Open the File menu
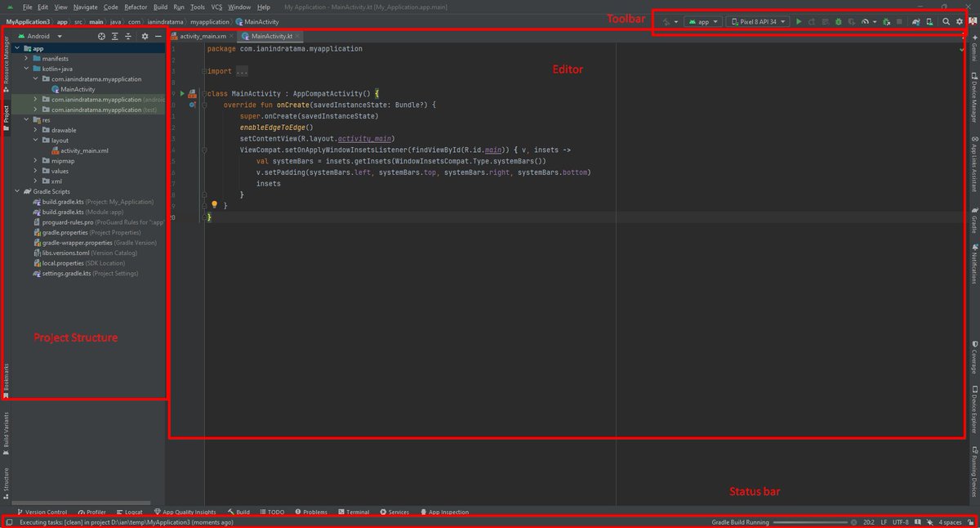 pyautogui.click(x=28, y=7)
